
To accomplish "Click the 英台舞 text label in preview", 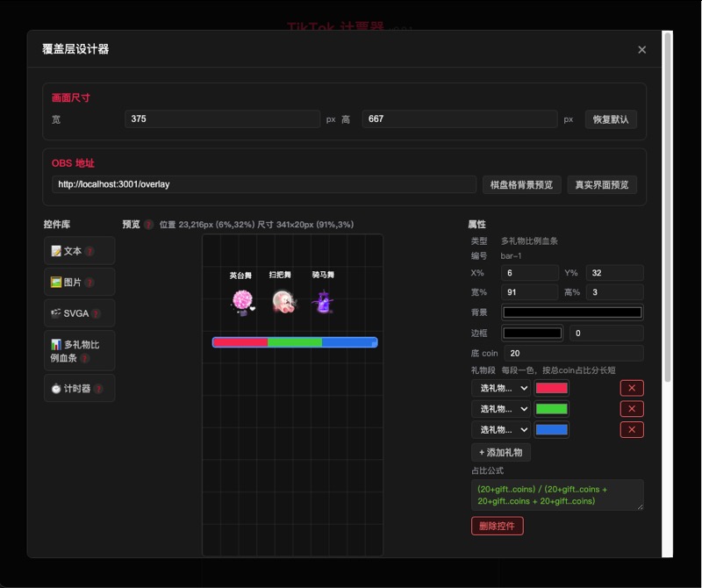I will pos(240,276).
